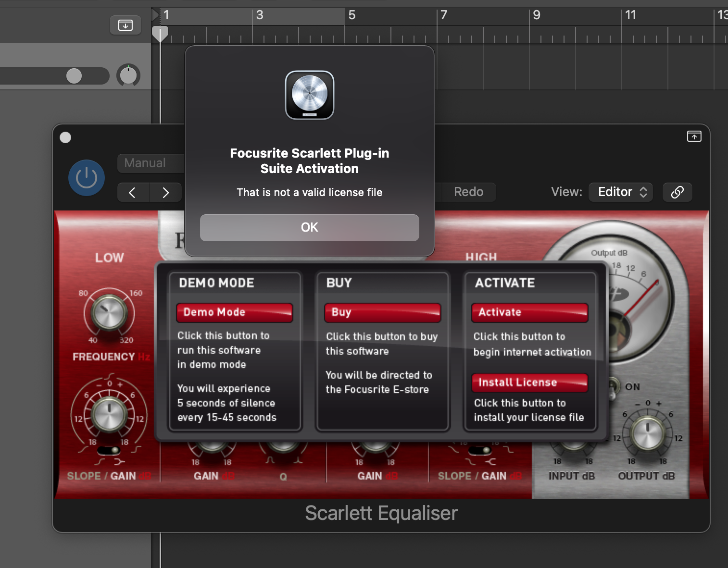
Task: Toggle the LOW slope/gain switch
Action: [109, 450]
